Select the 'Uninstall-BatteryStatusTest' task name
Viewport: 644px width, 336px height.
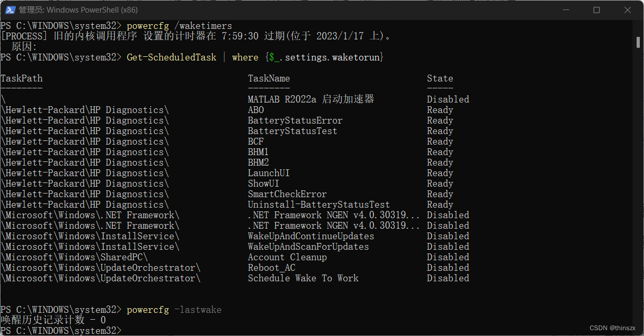pos(319,205)
